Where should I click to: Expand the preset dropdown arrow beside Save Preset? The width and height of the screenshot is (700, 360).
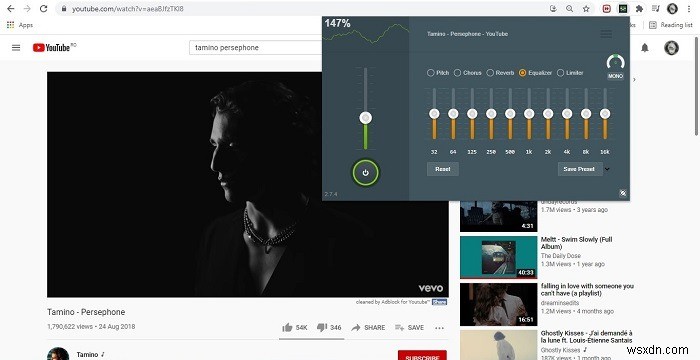click(x=607, y=169)
